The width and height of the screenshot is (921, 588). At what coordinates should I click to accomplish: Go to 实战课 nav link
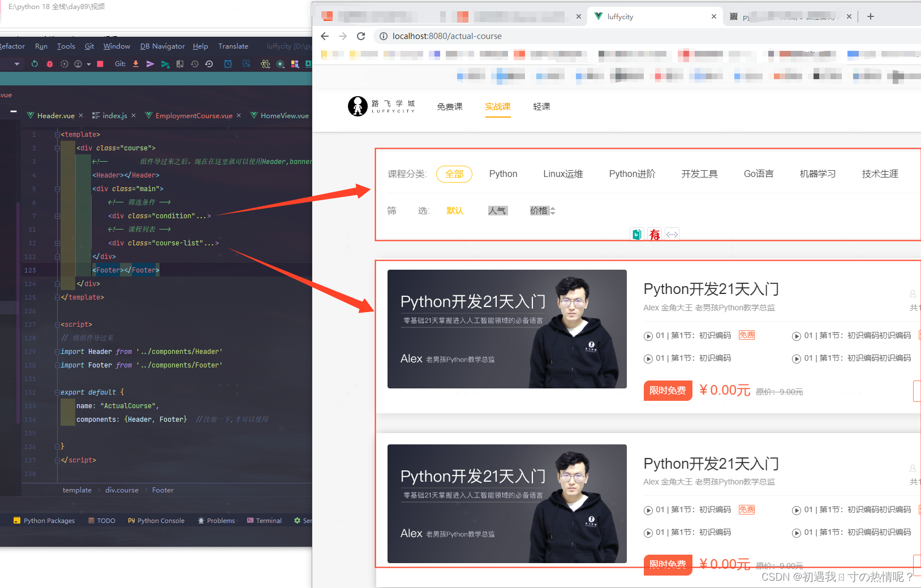498,107
